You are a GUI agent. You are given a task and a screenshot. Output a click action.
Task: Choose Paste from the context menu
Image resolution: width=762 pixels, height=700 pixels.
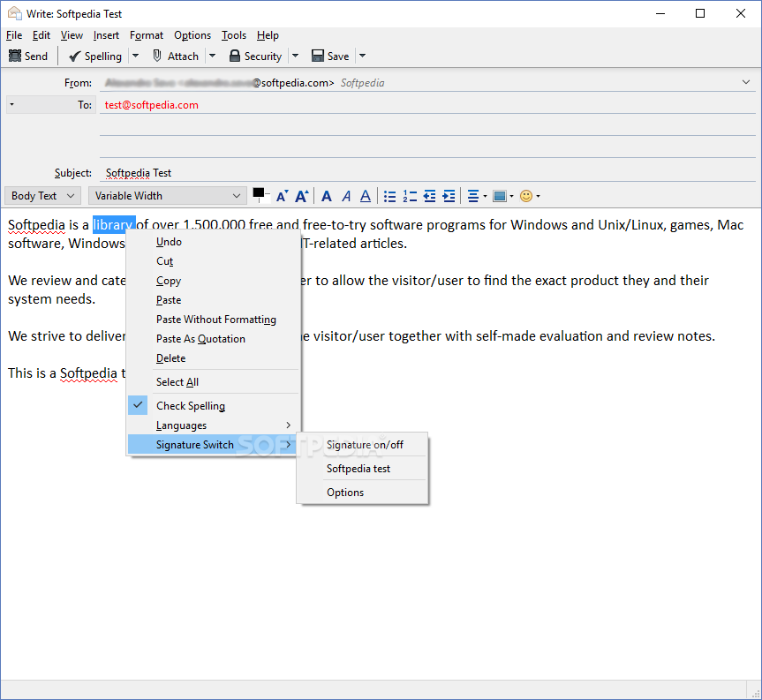[x=214, y=300]
